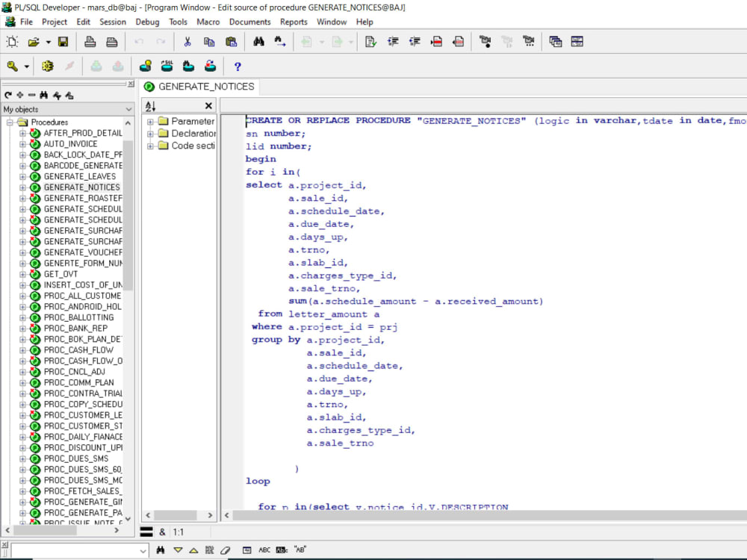Collapse the Procedures folder node
This screenshot has width=747, height=560.
[10, 122]
